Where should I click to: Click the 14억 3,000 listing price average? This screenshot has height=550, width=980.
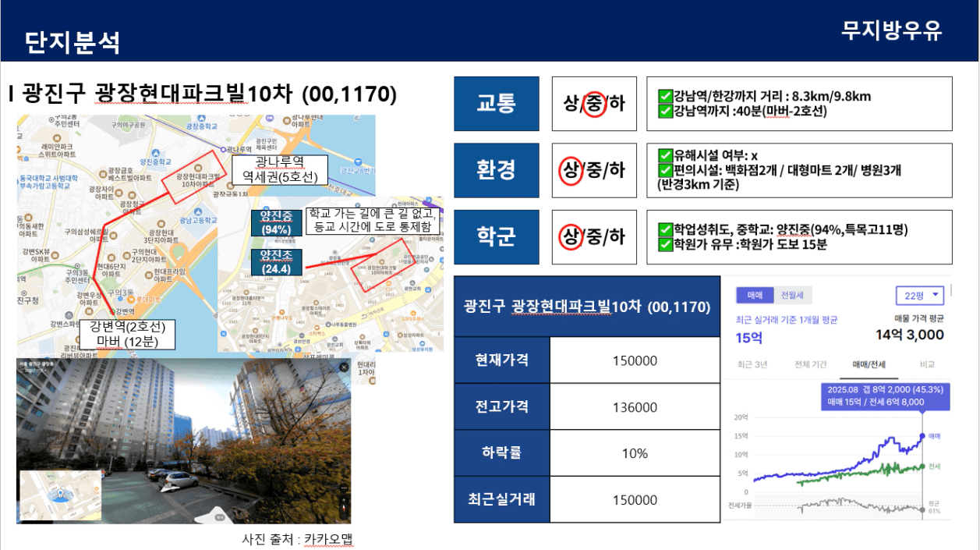click(x=909, y=335)
